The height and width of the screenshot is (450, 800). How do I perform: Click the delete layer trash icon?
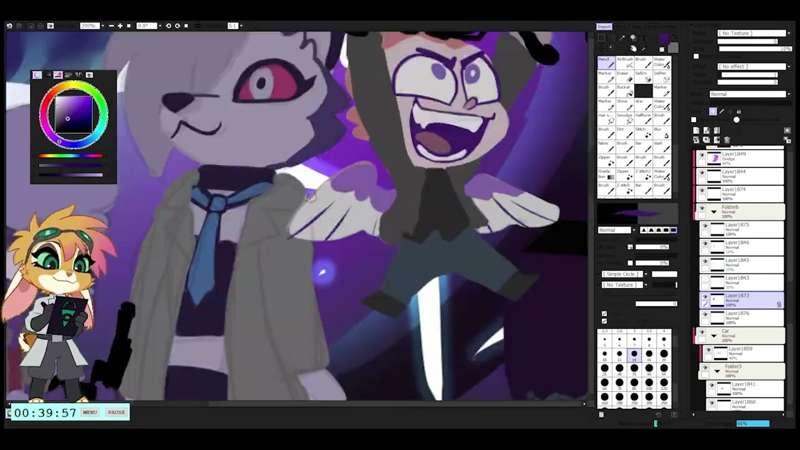pyautogui.click(x=727, y=140)
